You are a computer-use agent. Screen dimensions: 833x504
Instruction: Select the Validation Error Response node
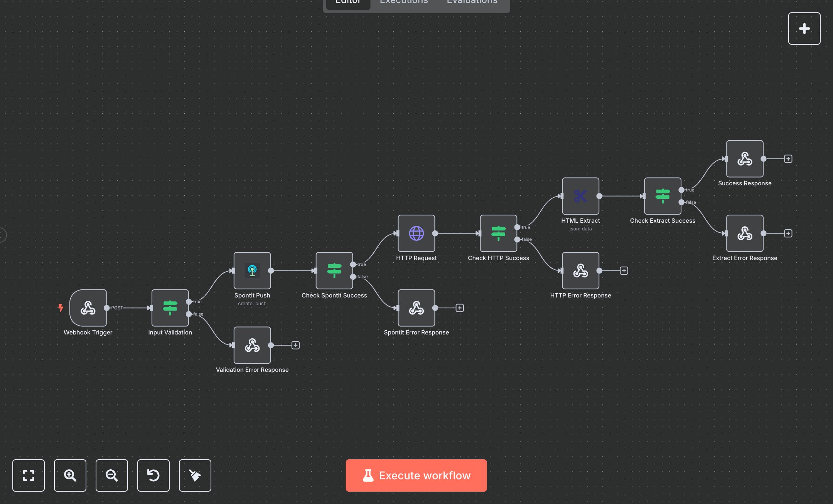(x=252, y=345)
